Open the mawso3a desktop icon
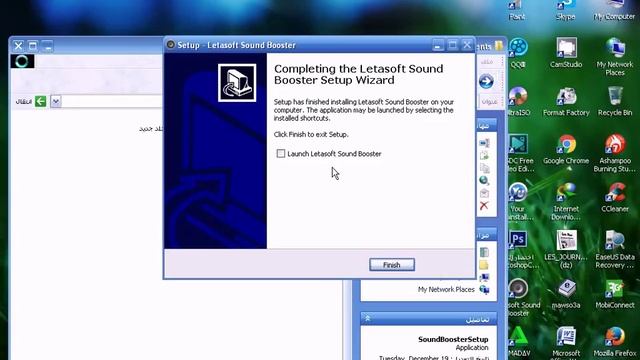The image size is (640, 360). click(x=566, y=294)
